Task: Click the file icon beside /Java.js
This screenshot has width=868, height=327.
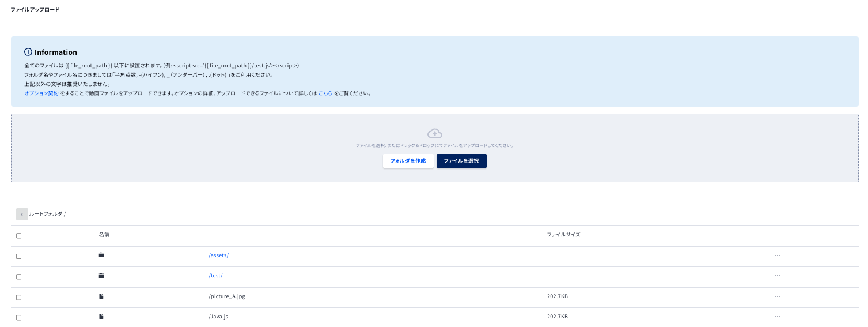Action: pyautogui.click(x=101, y=317)
